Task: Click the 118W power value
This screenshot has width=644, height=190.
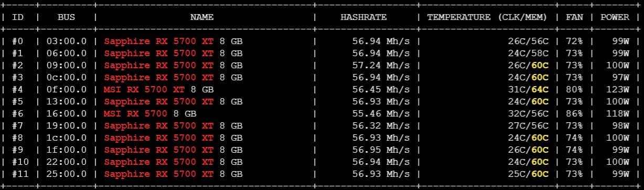Action: pos(618,113)
